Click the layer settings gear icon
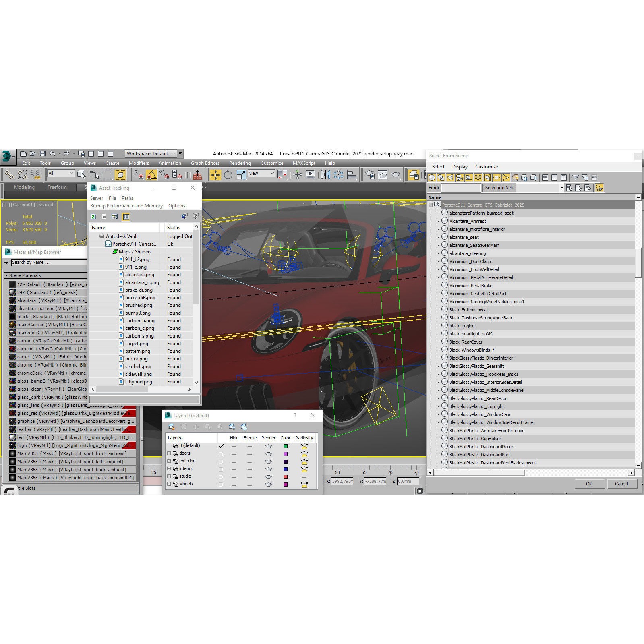Viewport: 644px width, 644px height. [x=244, y=427]
